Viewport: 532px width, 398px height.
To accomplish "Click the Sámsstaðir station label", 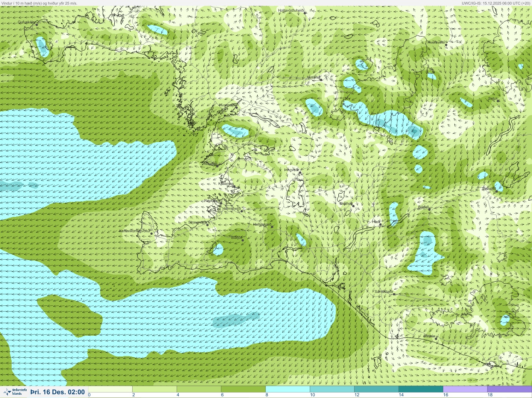I will 384,292.
